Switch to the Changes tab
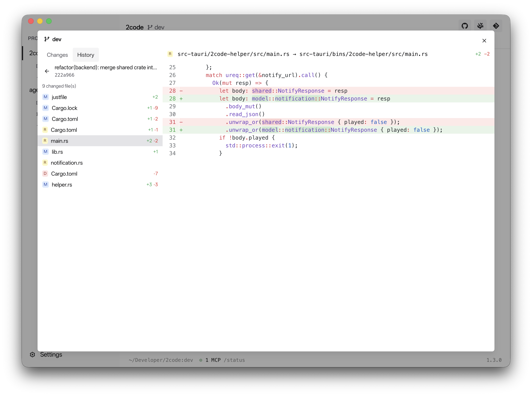 pos(57,55)
